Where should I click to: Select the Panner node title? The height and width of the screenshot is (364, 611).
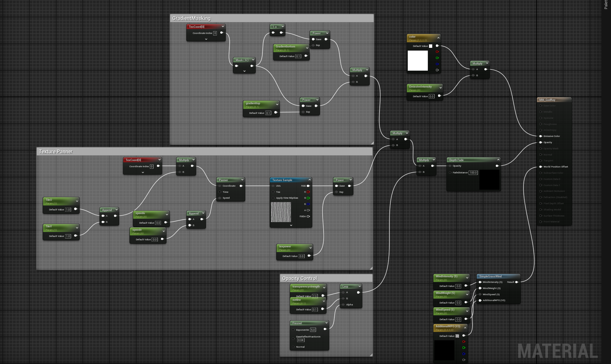click(x=223, y=180)
